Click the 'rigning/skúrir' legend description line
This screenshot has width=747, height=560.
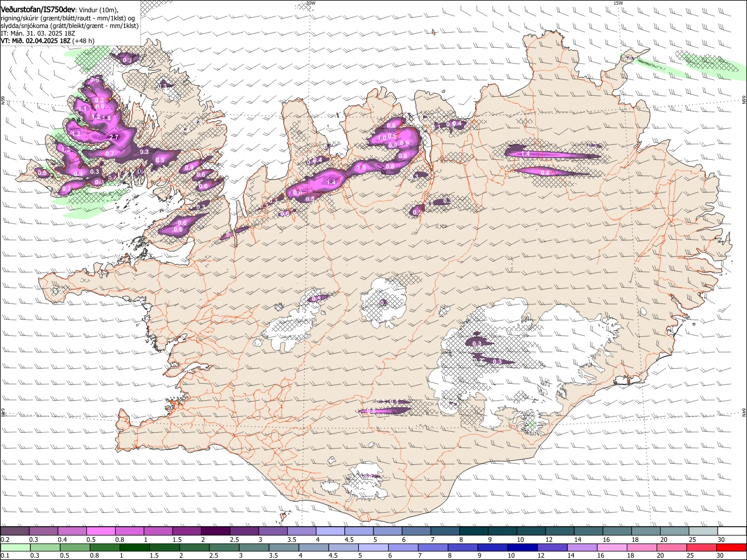click(x=68, y=17)
